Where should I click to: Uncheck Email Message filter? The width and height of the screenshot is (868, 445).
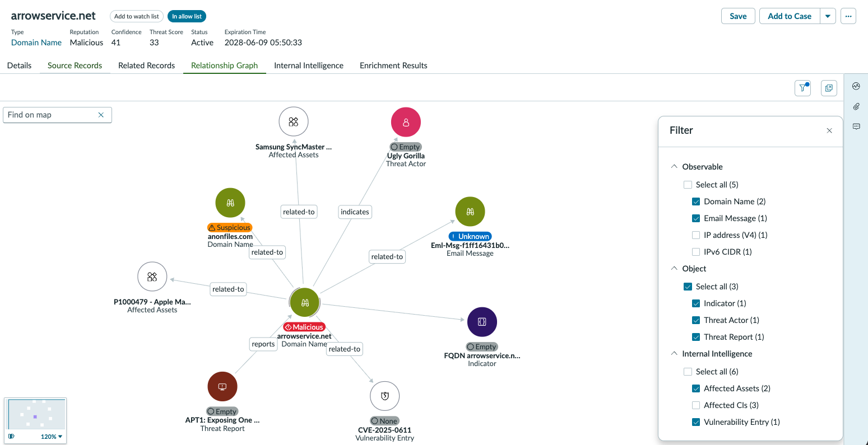click(696, 218)
